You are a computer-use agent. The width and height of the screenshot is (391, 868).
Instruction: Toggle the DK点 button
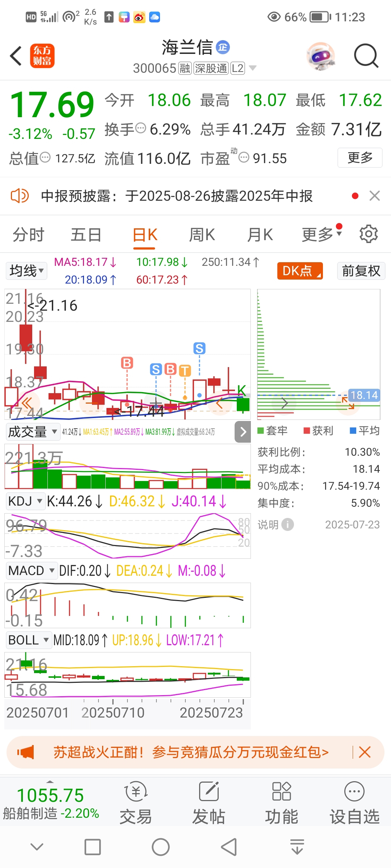pos(300,271)
